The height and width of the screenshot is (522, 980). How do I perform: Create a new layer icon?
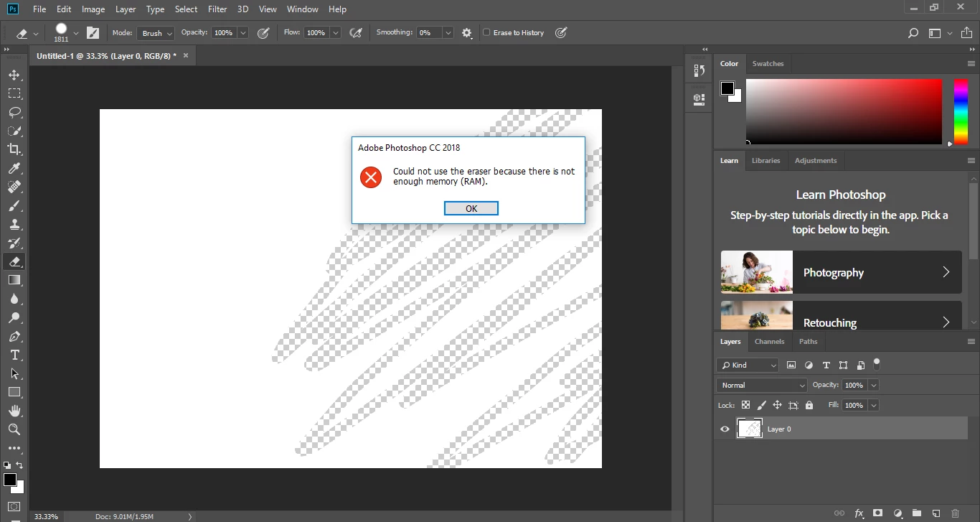click(x=936, y=513)
